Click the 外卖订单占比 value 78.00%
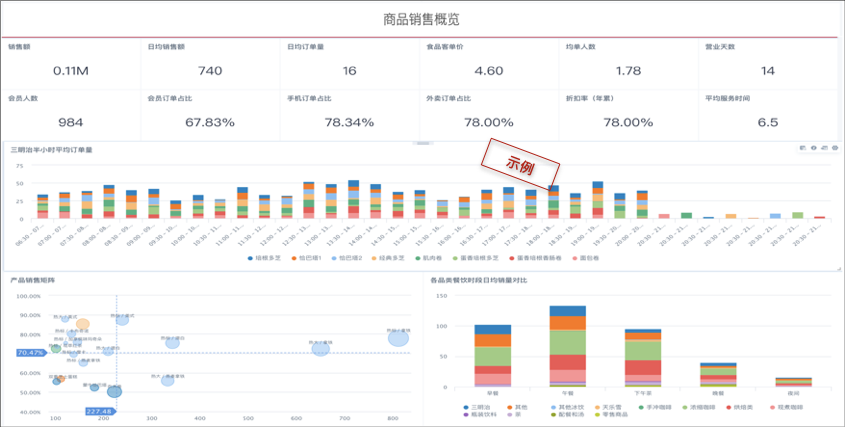This screenshot has height=427, width=845. point(489,122)
